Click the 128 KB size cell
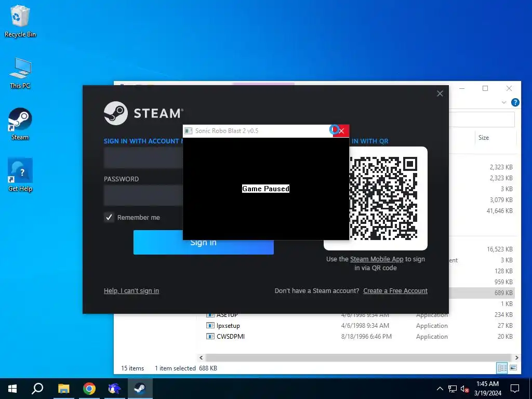Viewport: 532px width, 399px height. [503, 271]
